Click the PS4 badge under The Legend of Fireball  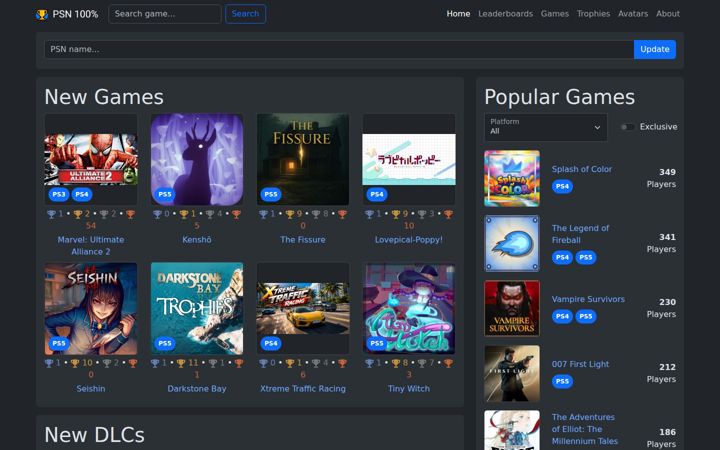(562, 257)
